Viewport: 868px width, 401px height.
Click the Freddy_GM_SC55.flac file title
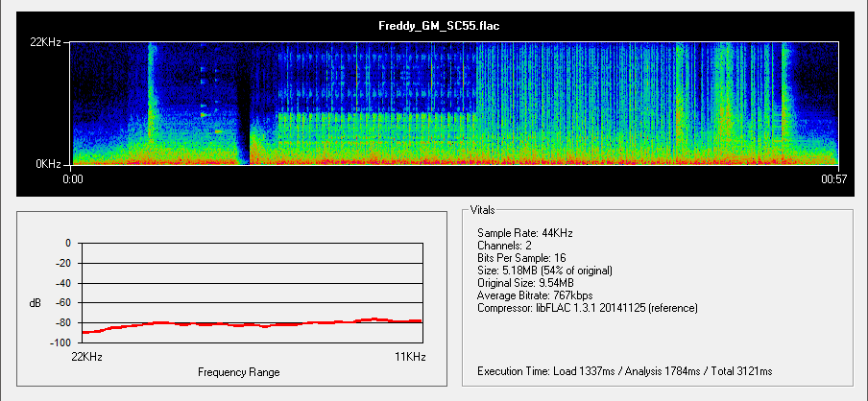click(432, 25)
